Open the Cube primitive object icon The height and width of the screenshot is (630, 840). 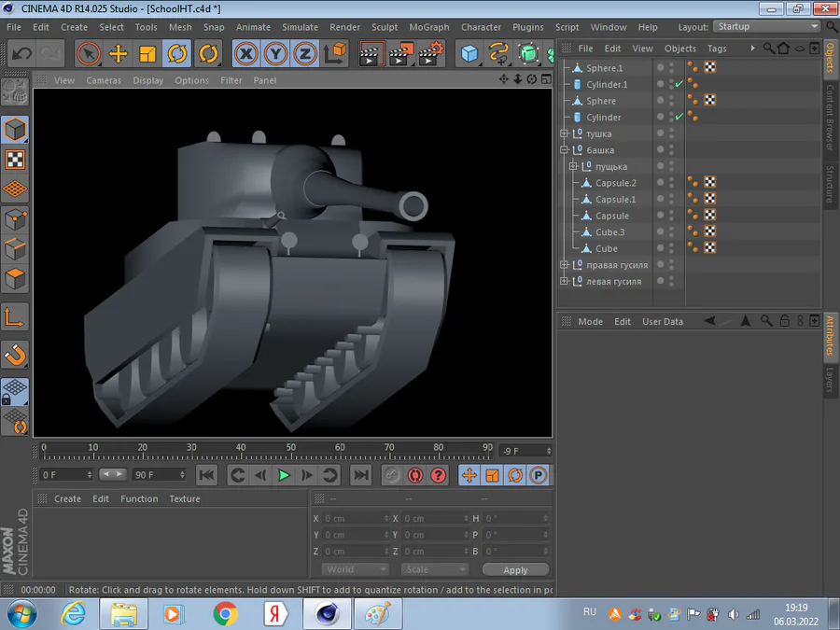[469, 54]
